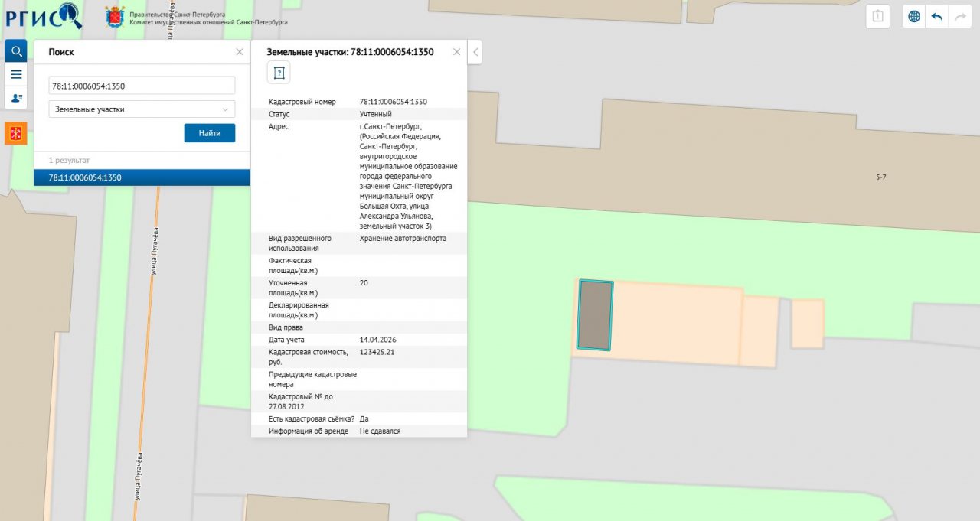Click the orange city emblem icon
The height and width of the screenshot is (521, 980).
(x=15, y=133)
